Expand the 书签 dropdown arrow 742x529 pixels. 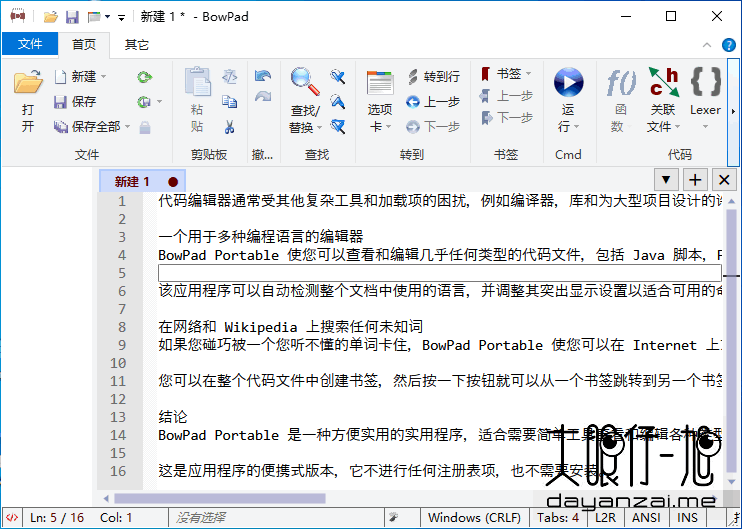pos(529,73)
